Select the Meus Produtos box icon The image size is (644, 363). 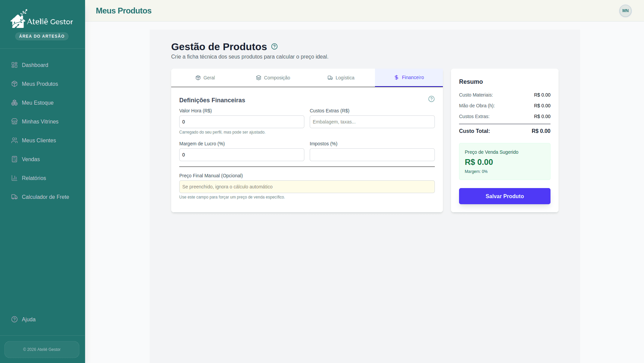[x=14, y=84]
